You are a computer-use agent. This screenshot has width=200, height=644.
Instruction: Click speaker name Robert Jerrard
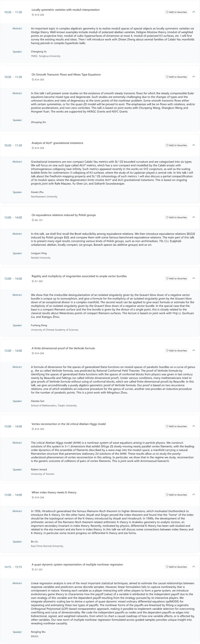pyautogui.click(x=39, y=469)
